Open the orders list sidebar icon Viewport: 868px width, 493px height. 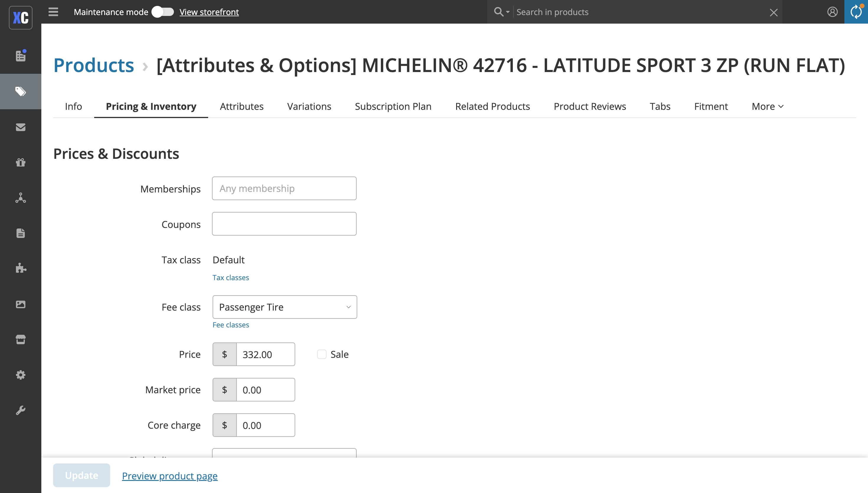tap(21, 56)
